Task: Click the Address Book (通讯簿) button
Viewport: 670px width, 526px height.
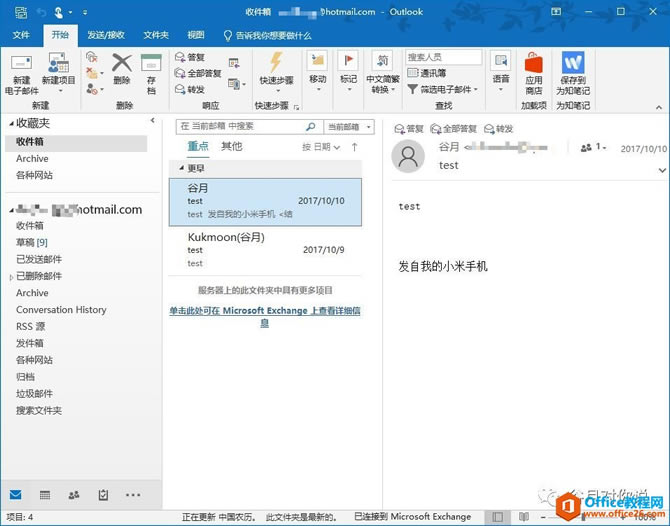Action: pos(426,73)
